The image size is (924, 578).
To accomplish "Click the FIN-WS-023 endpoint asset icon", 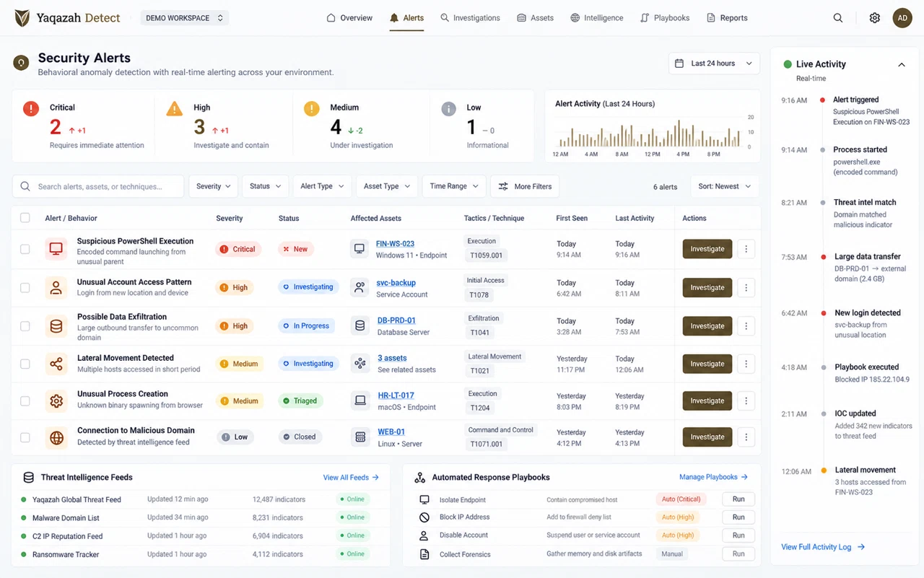I will [359, 249].
